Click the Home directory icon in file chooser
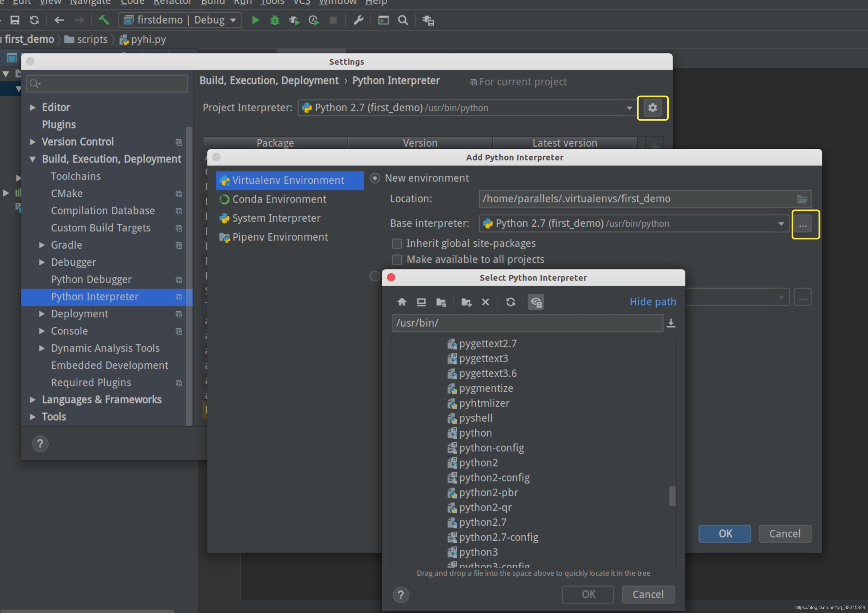868x613 pixels. (401, 302)
